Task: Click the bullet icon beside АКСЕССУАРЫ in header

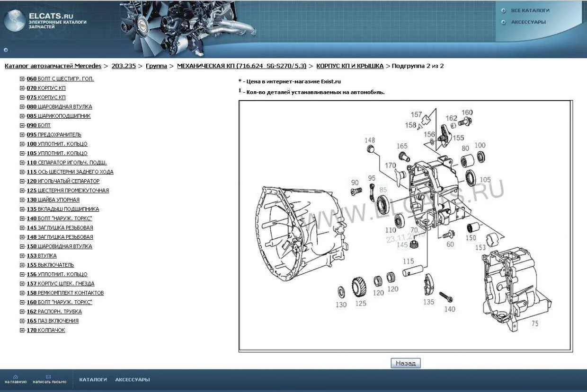Action: (503, 22)
